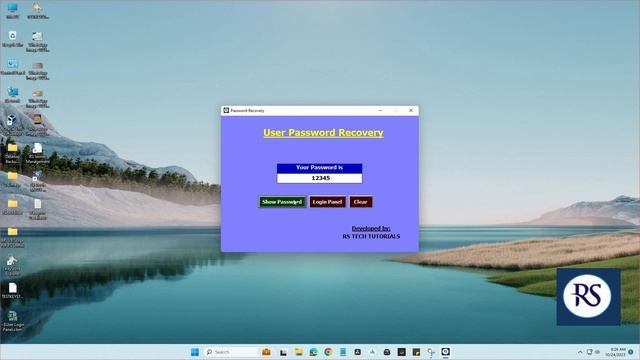Viewport: 640px width, 360px height.
Task: Open File Explorer from the taskbar
Action: coord(299,352)
